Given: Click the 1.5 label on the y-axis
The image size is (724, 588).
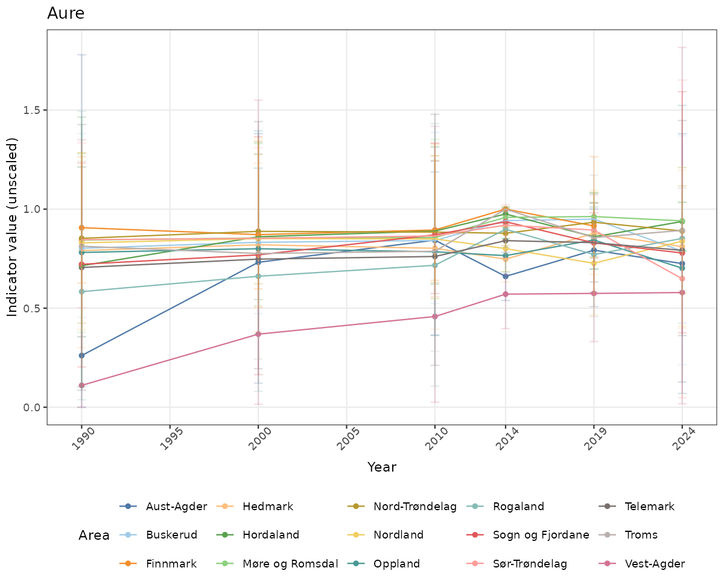Looking at the screenshot, I should pos(31,110).
